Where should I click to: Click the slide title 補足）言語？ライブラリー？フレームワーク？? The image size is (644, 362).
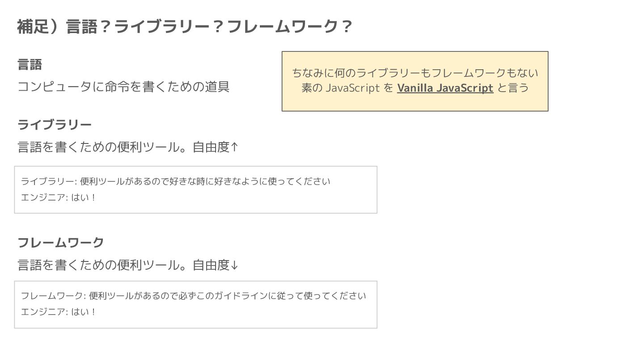[x=185, y=27]
